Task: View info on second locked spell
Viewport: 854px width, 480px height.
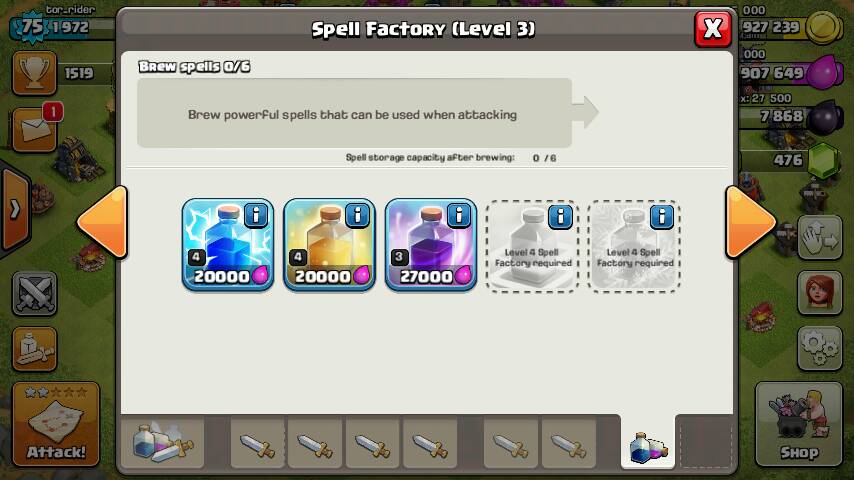Action: tap(662, 217)
